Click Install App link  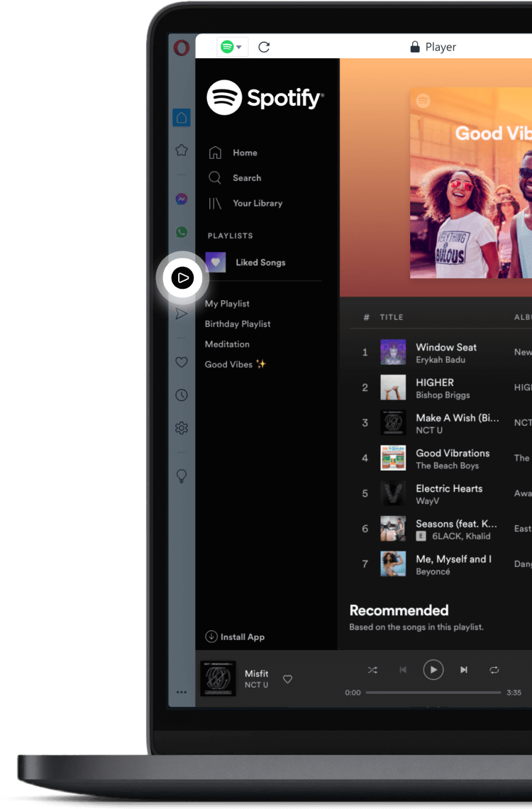pos(242,637)
